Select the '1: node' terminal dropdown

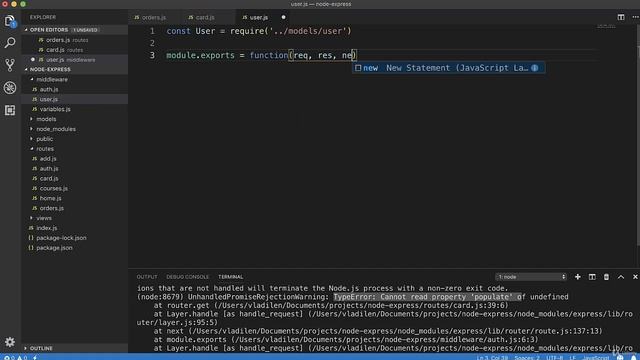point(531,277)
